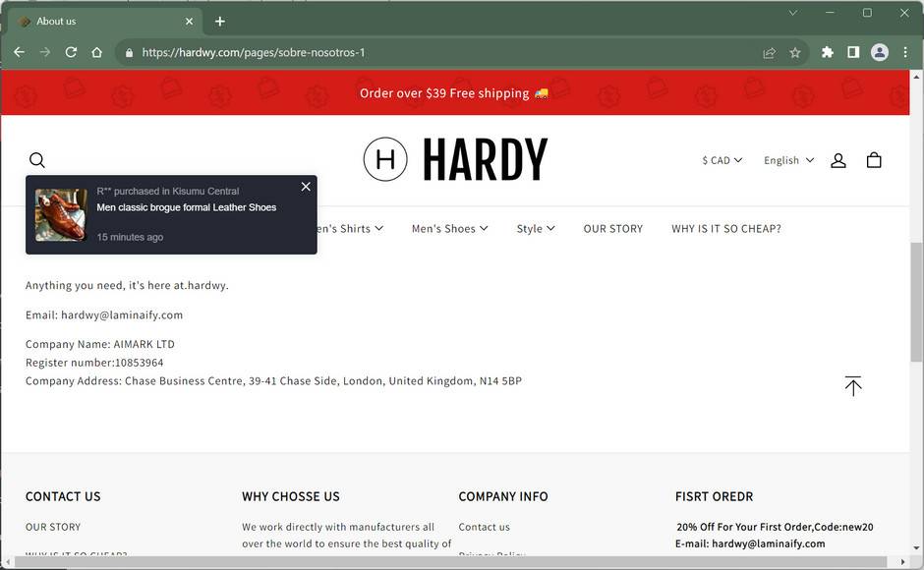Click the back-to-top arrow icon
Viewport: 924px width, 570px height.
point(853,385)
